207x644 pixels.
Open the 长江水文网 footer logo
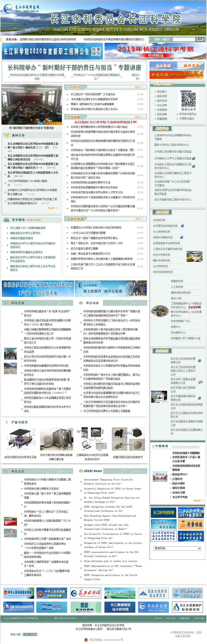[x=153, y=607]
